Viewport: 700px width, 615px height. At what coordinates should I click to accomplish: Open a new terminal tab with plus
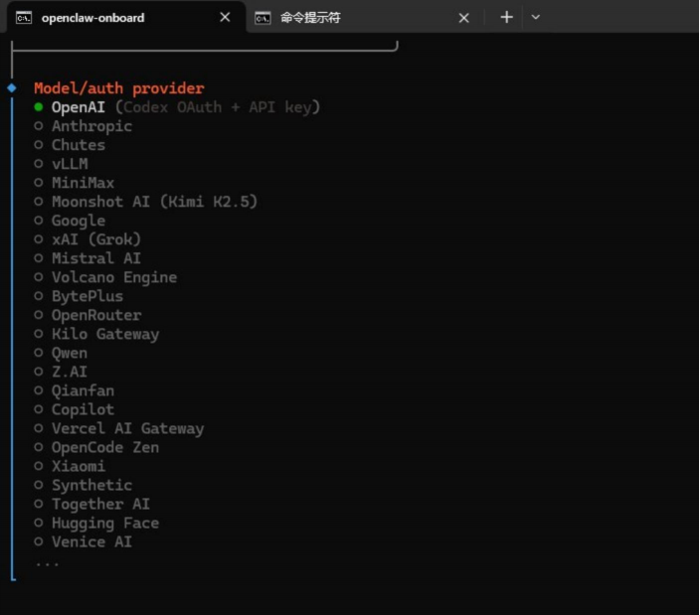tap(506, 18)
